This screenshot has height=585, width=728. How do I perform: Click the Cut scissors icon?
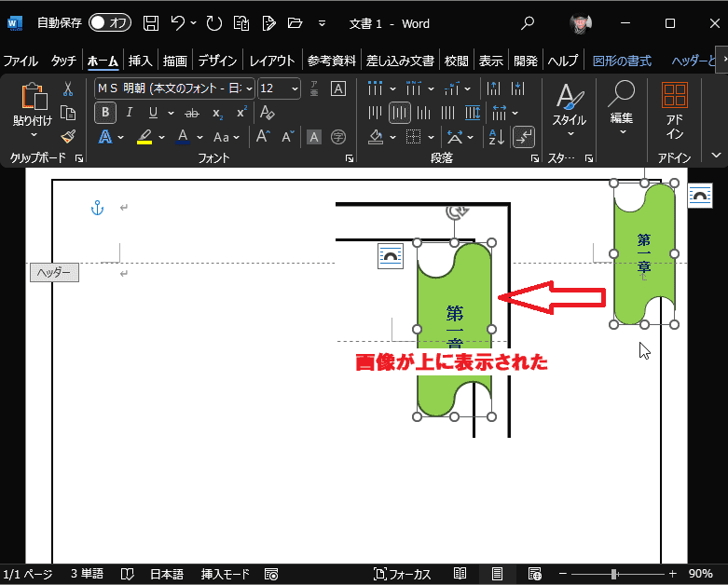68,88
